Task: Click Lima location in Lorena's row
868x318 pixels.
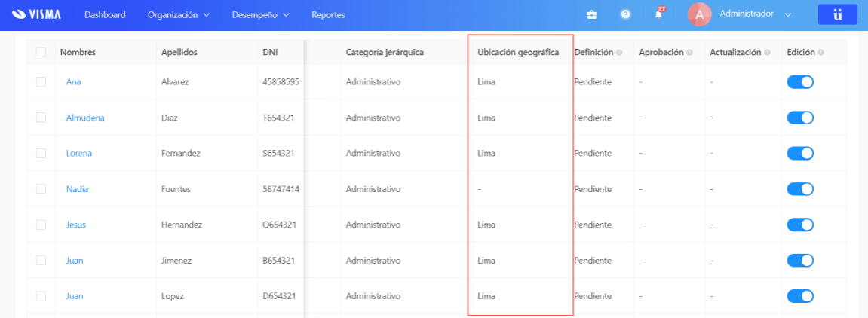Action: [486, 153]
